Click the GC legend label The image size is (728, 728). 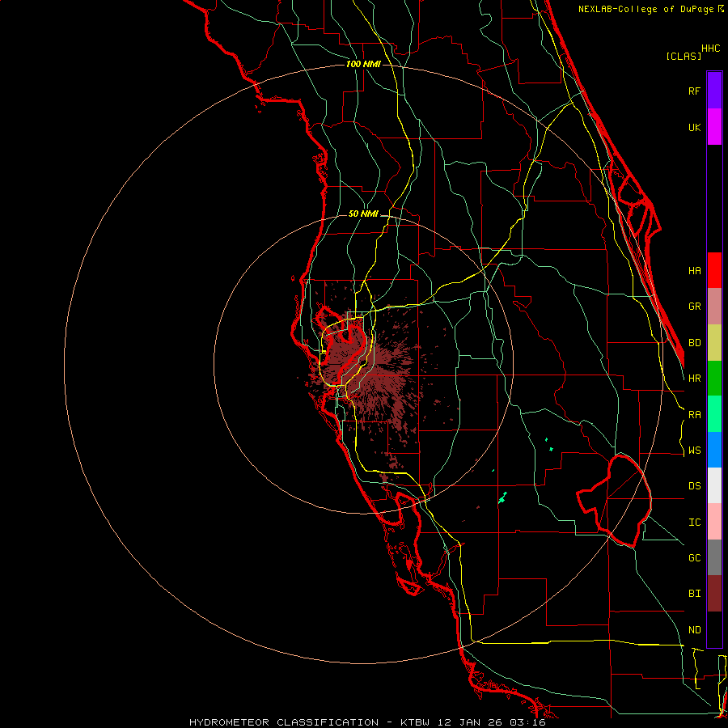tap(695, 558)
